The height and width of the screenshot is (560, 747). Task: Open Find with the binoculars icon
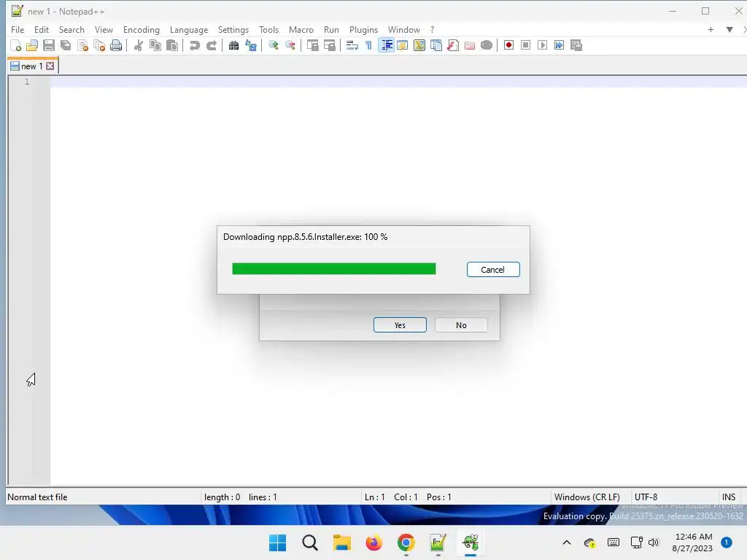234,45
